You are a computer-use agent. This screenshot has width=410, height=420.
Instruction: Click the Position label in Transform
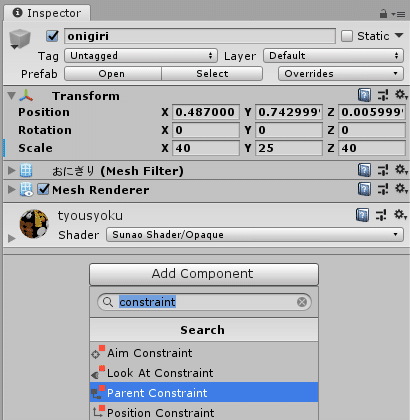44,112
